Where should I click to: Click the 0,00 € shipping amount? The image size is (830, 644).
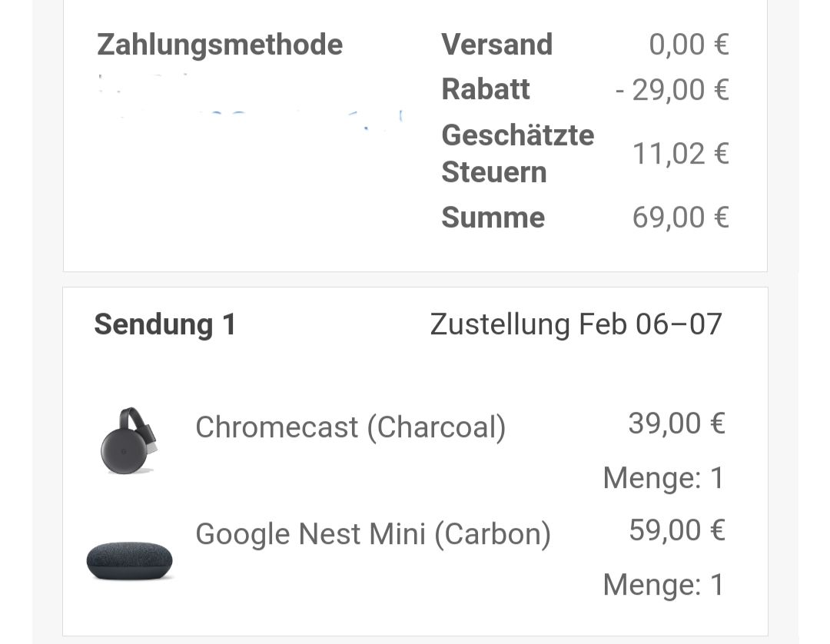click(689, 45)
